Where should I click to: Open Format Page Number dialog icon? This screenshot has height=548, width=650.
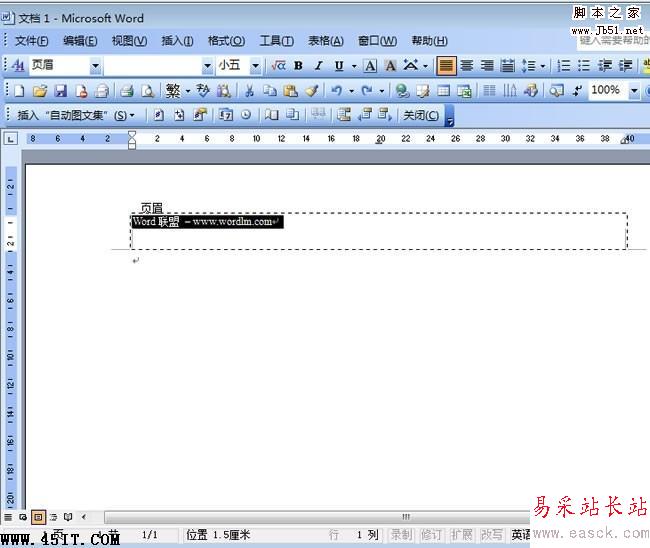[x=200, y=115]
